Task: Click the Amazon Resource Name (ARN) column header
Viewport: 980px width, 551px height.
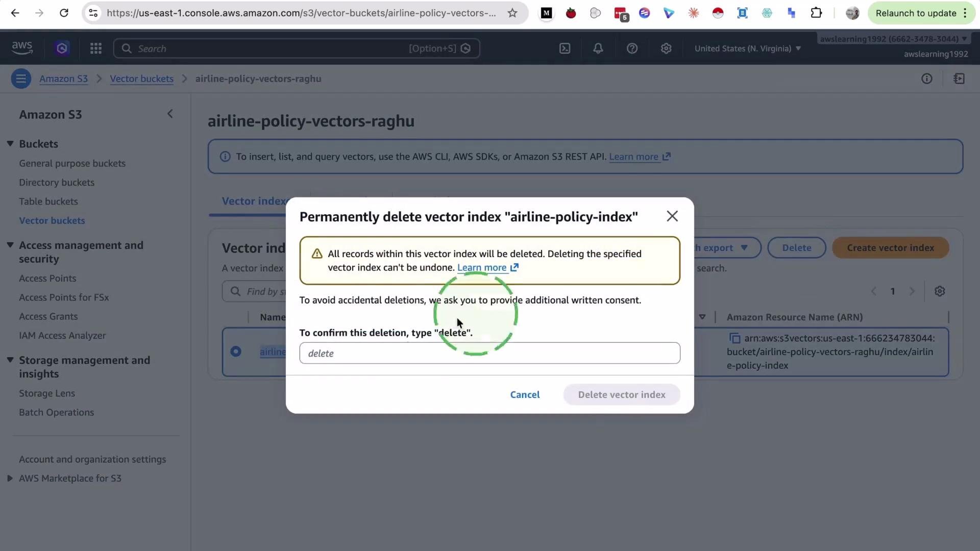Action: click(x=795, y=317)
